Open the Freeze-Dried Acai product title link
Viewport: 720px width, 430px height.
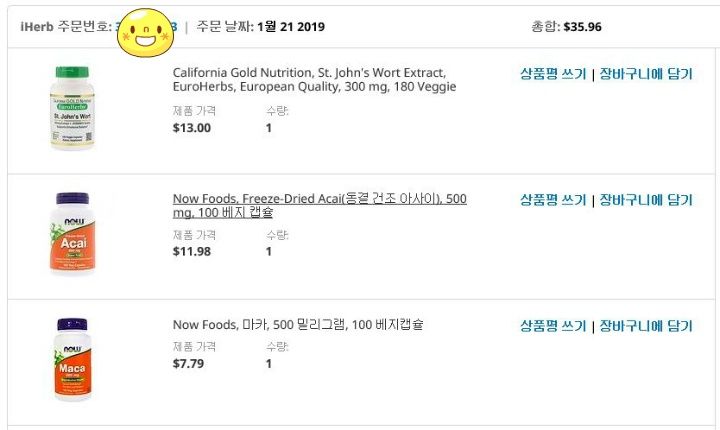pyautogui.click(x=320, y=205)
